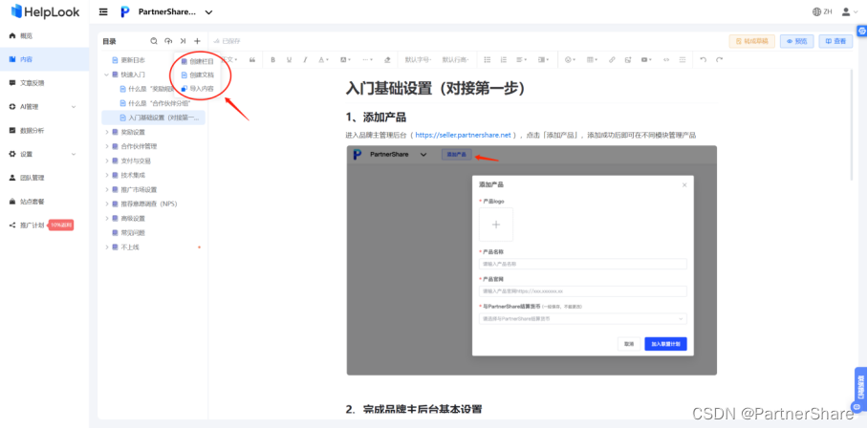Screen dimensions: 868x429
Task: Open the ZH language selector
Action: tap(822, 11)
